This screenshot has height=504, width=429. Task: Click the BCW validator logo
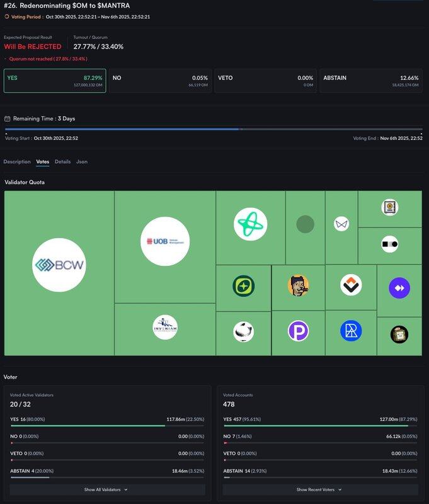pos(59,265)
